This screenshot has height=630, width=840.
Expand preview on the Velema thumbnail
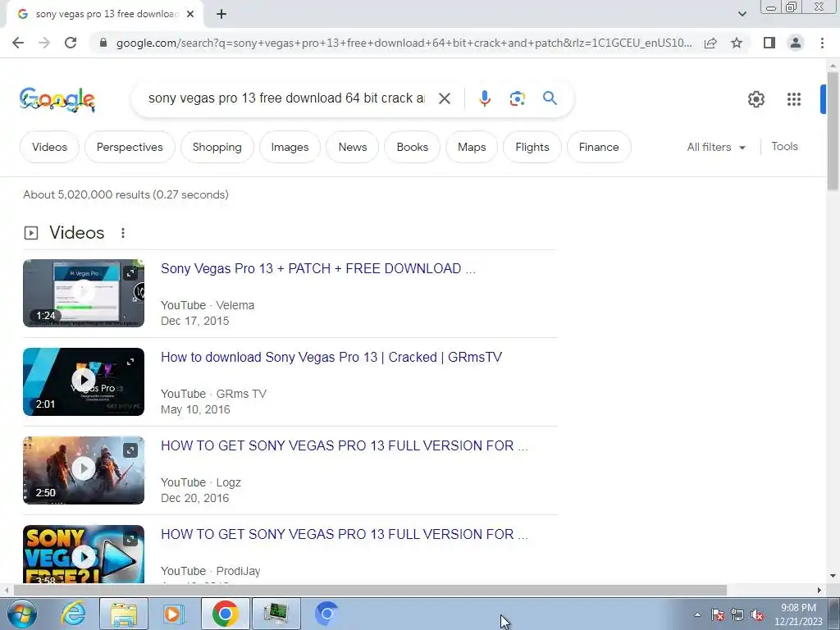(x=130, y=273)
